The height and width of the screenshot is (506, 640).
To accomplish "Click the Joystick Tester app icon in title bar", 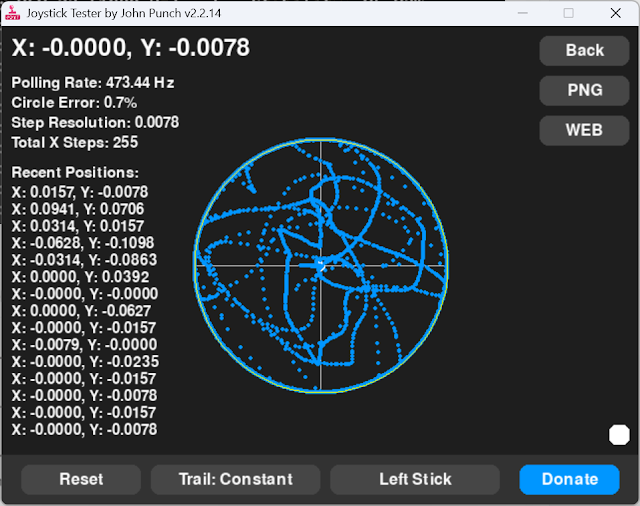I will tap(13, 13).
